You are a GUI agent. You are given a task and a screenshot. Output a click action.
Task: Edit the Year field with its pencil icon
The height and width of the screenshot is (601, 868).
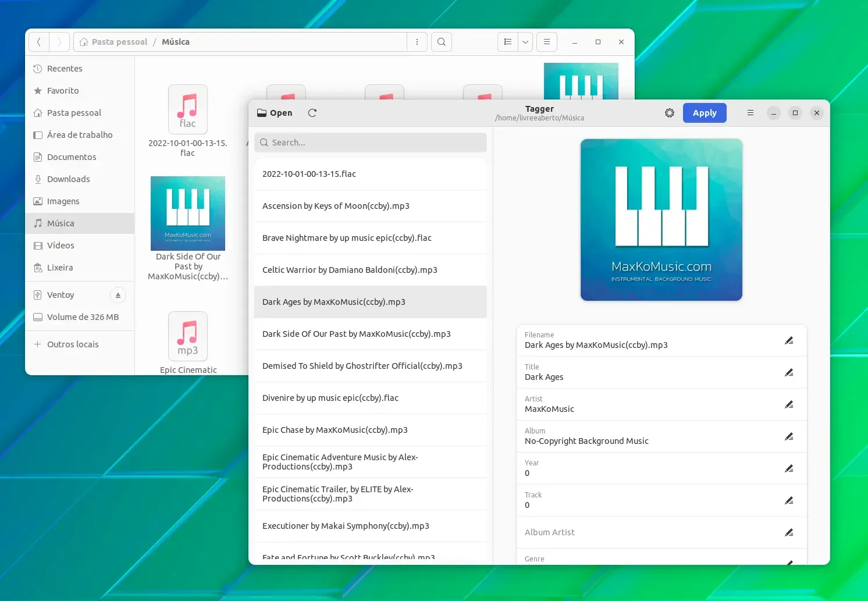click(x=789, y=468)
